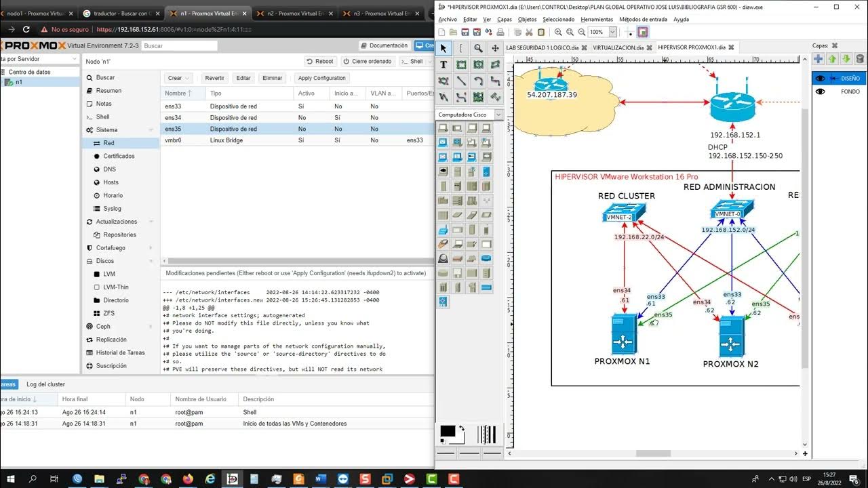Switch to VIRTUALIZACION.dia tab
Viewport: 868px width, 488px height.
(x=618, y=48)
